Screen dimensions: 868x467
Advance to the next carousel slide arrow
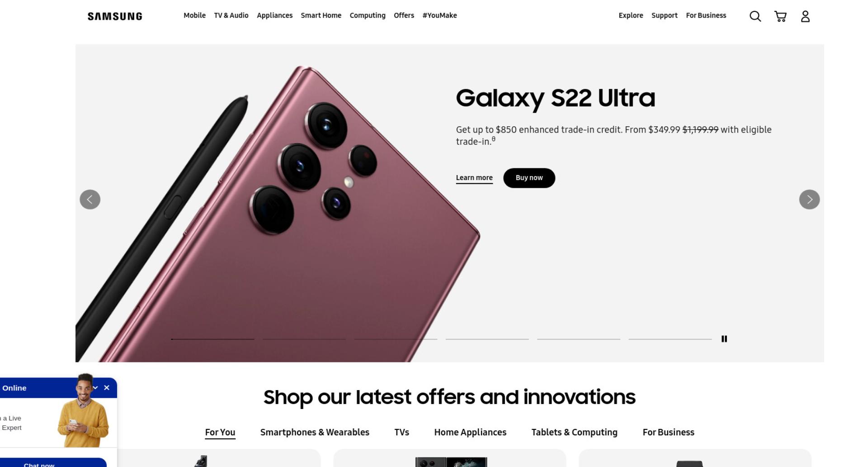[809, 200]
